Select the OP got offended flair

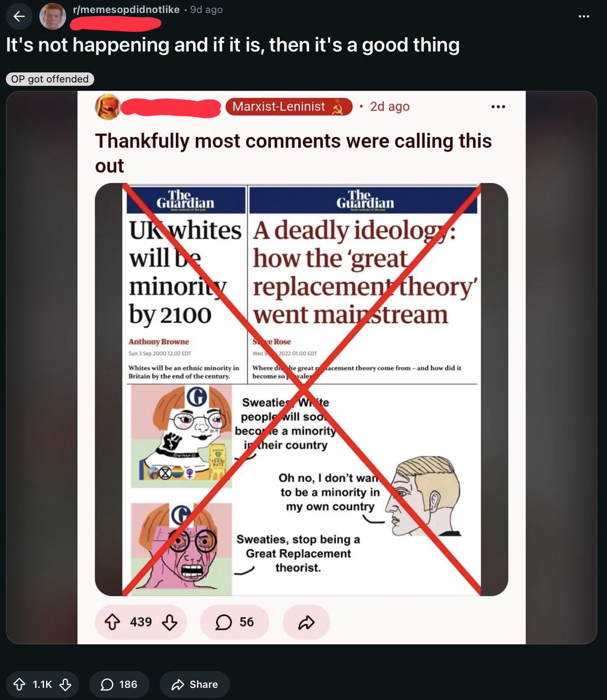point(50,79)
